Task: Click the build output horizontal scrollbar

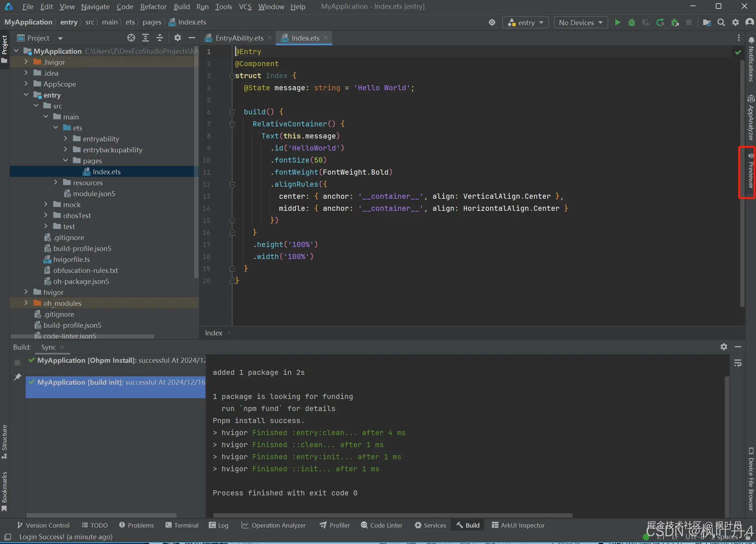Action: coord(393,515)
